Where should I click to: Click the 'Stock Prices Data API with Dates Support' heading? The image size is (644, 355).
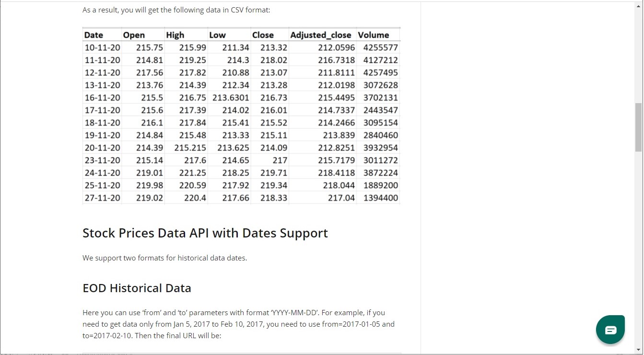click(x=205, y=233)
